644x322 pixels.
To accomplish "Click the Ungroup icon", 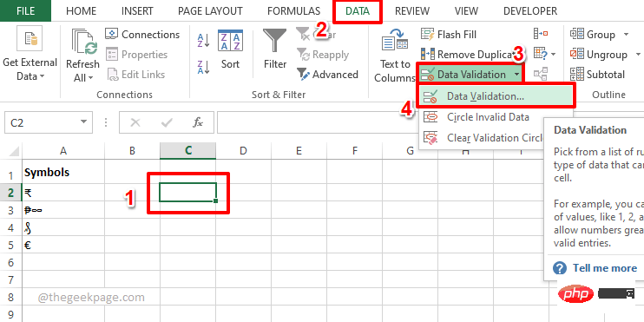I will click(x=576, y=54).
